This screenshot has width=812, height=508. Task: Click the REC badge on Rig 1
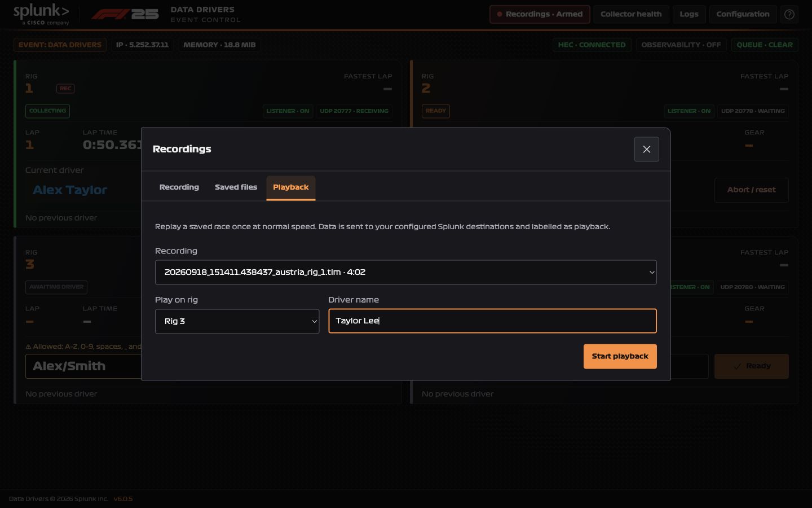[x=65, y=89]
